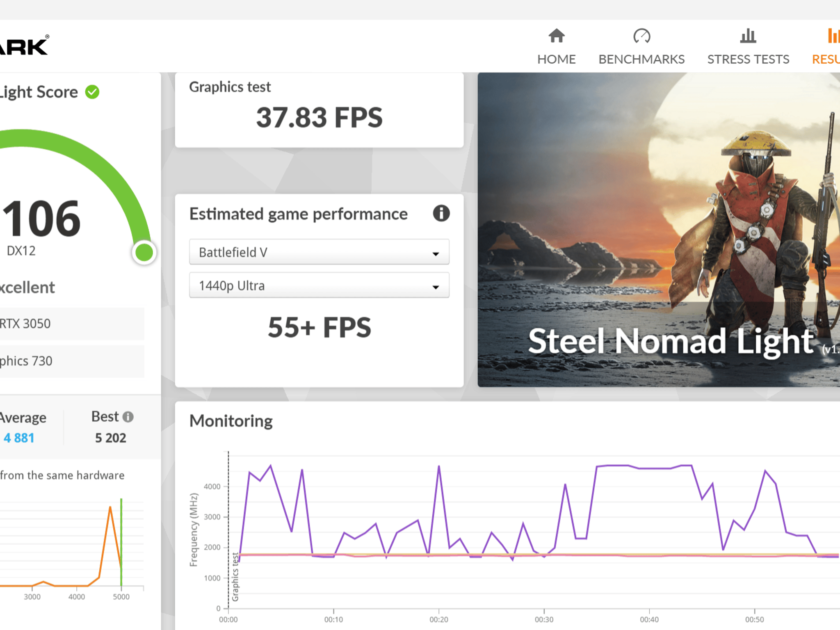Click the 3DMark logo

[x=24, y=45]
